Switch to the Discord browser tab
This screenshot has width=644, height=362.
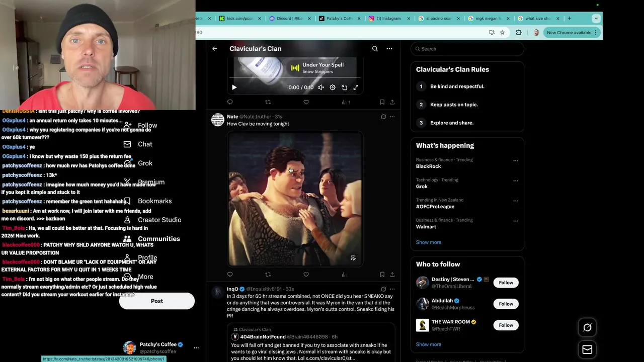click(289, 19)
